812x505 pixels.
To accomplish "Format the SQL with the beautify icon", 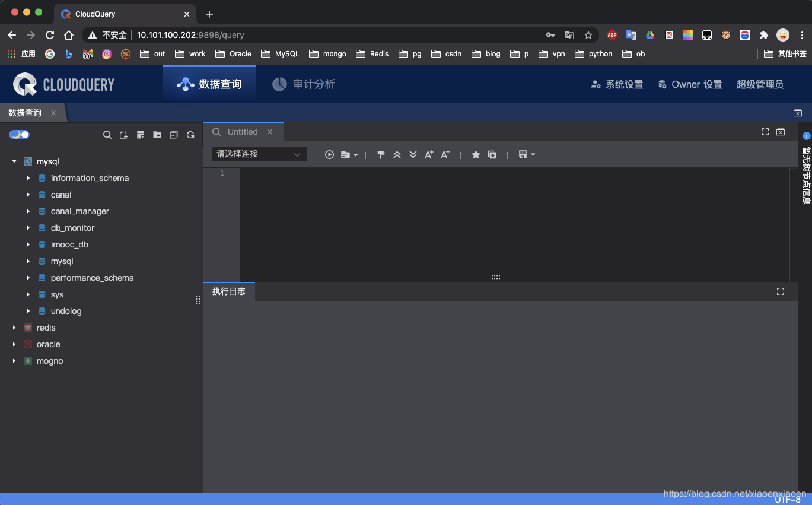I will click(x=380, y=154).
